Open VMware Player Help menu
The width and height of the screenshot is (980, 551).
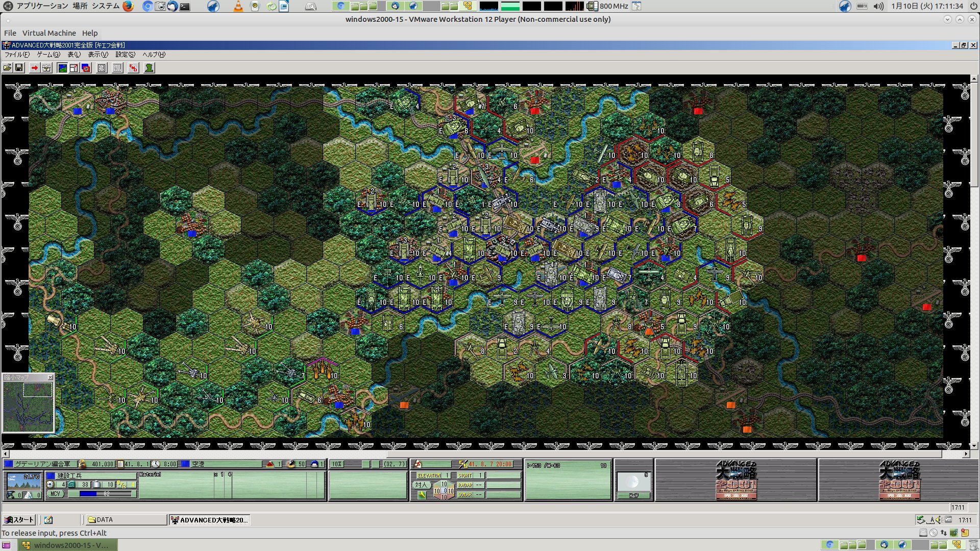point(90,33)
